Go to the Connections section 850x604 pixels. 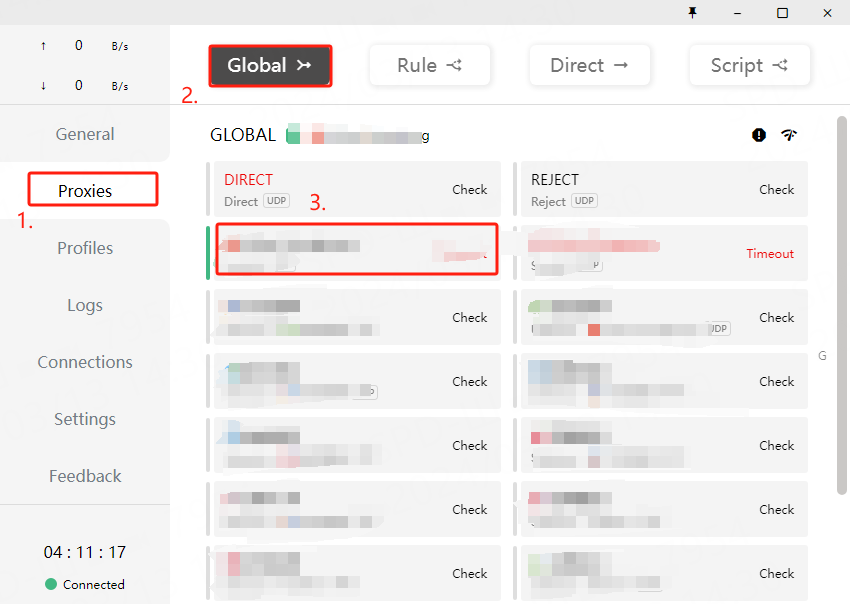pyautogui.click(x=85, y=362)
